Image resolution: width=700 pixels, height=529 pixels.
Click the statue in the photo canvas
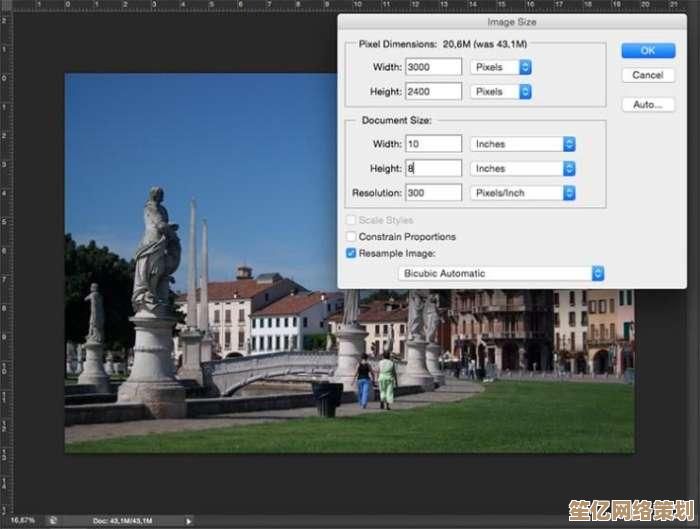[x=154, y=300]
